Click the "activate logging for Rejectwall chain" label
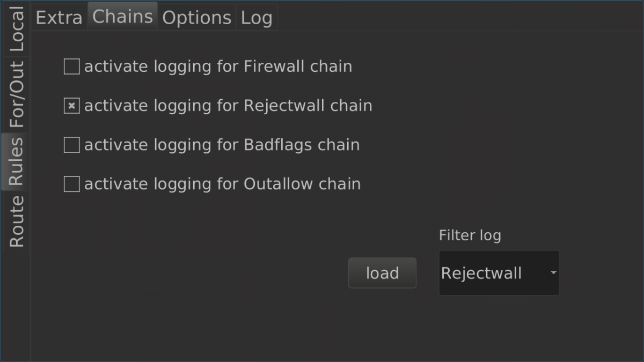644x362 pixels. [228, 106]
